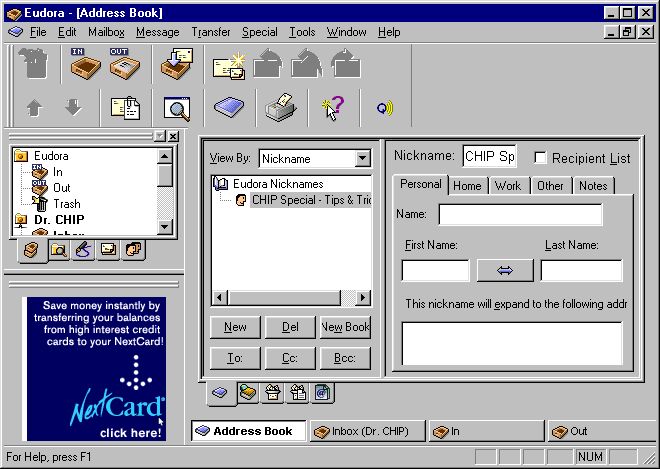The width and height of the screenshot is (660, 469).
Task: Click the First Name input field
Action: [435, 270]
